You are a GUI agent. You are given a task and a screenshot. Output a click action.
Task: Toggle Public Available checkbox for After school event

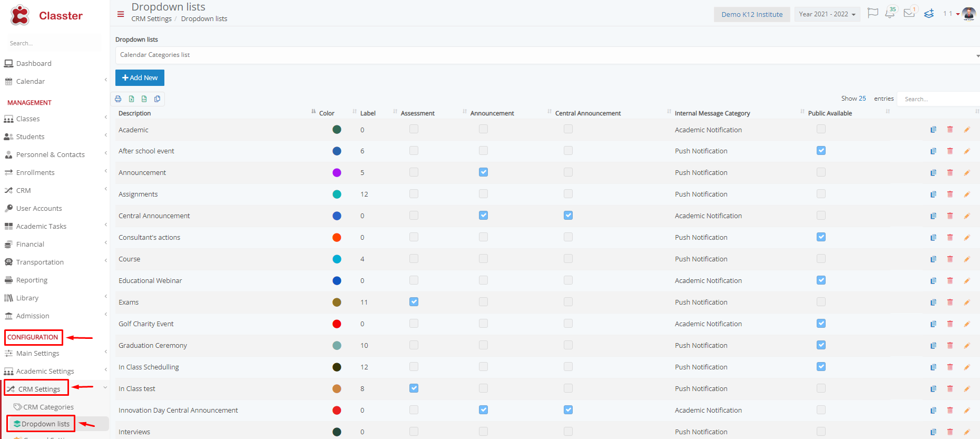coord(821,151)
